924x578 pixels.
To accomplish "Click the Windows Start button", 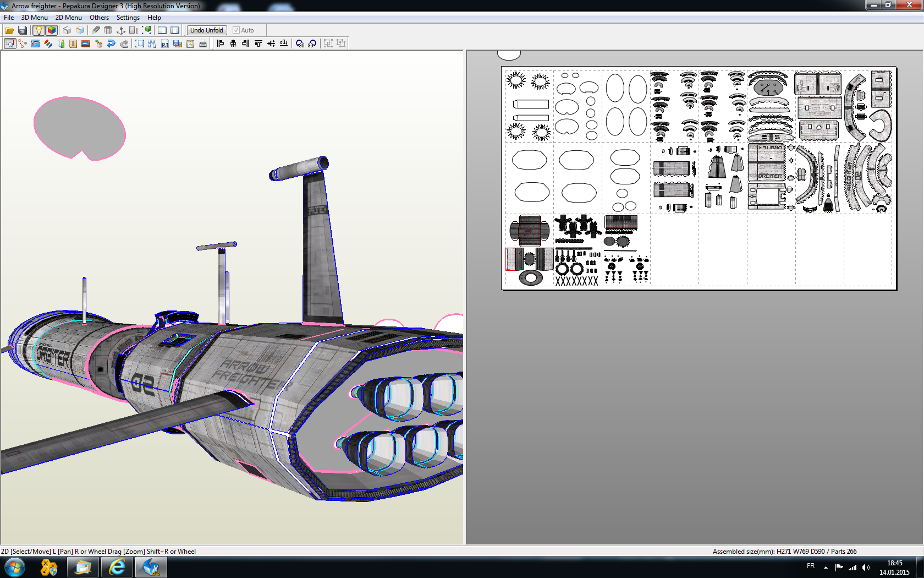I will click(15, 567).
